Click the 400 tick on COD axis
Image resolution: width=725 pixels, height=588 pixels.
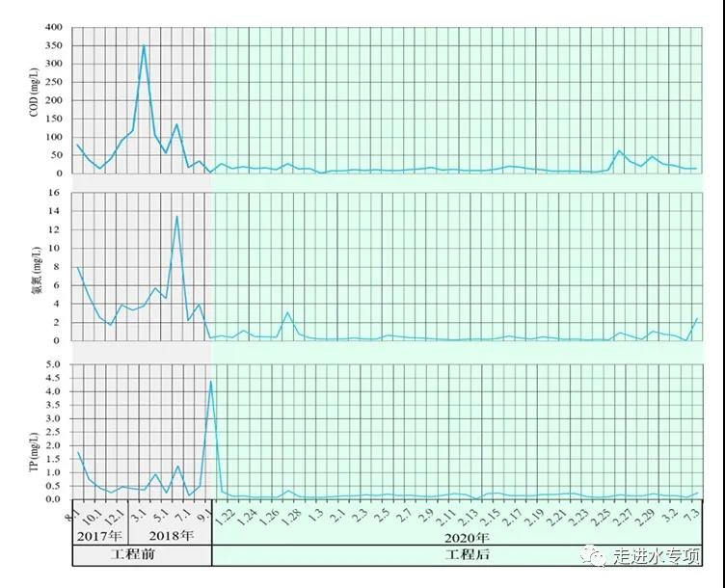point(56,27)
